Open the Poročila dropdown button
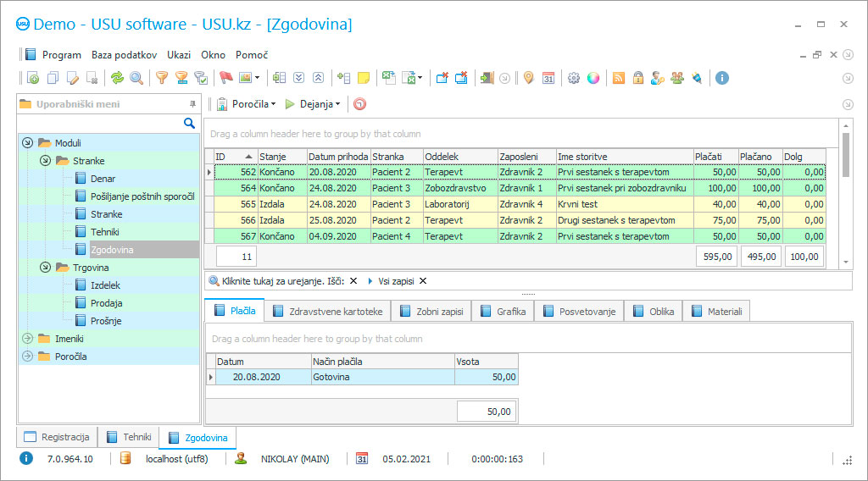This screenshot has width=868, height=481. [x=247, y=104]
